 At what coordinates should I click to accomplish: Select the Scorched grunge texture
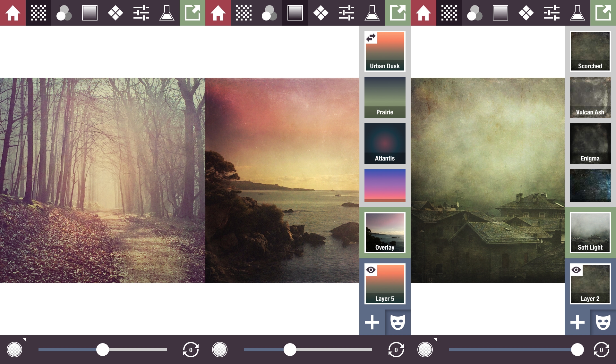tap(590, 51)
